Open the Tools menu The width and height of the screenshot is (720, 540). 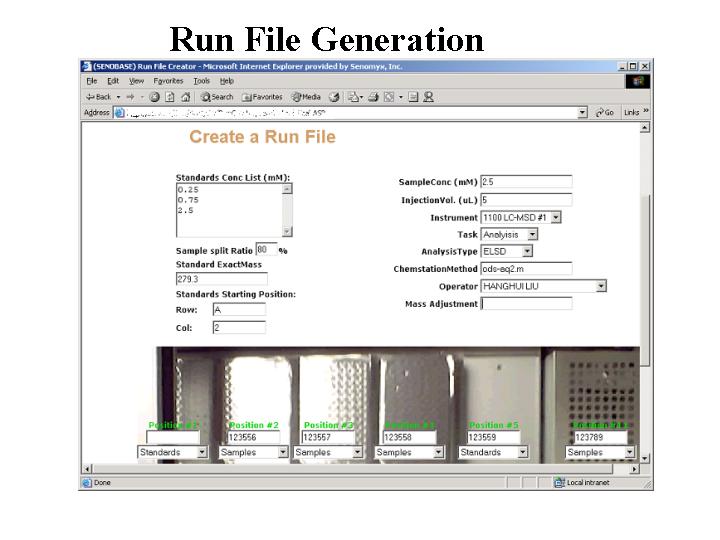coord(202,81)
